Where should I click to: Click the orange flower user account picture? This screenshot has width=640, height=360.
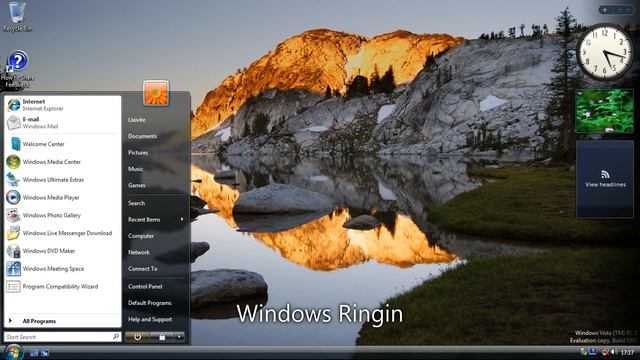156,93
